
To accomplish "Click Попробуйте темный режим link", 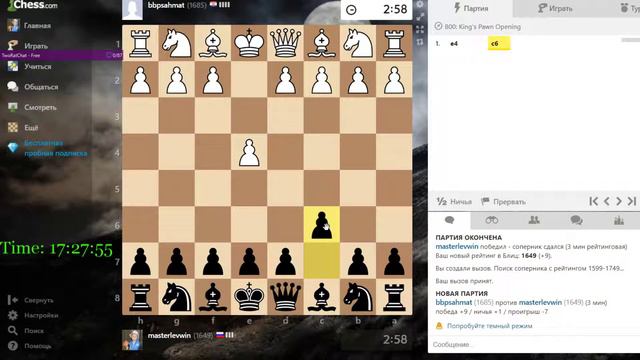I will (x=489, y=326).
